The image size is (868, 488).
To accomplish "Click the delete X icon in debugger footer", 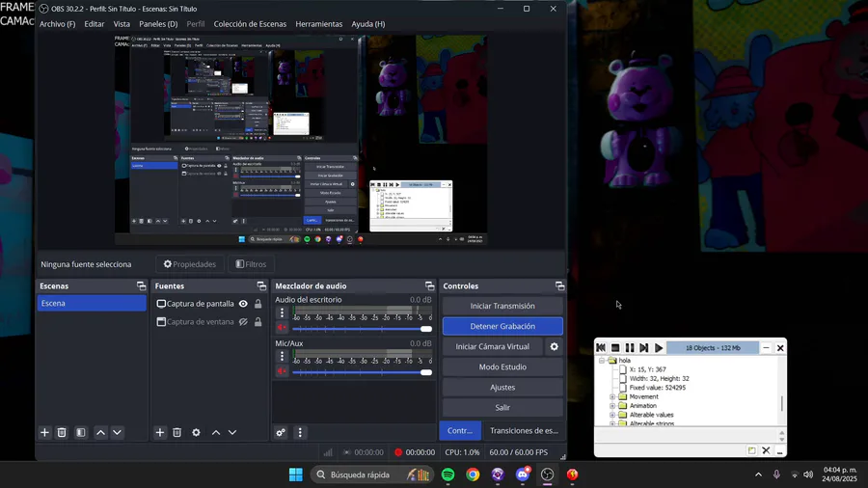I will (x=766, y=450).
